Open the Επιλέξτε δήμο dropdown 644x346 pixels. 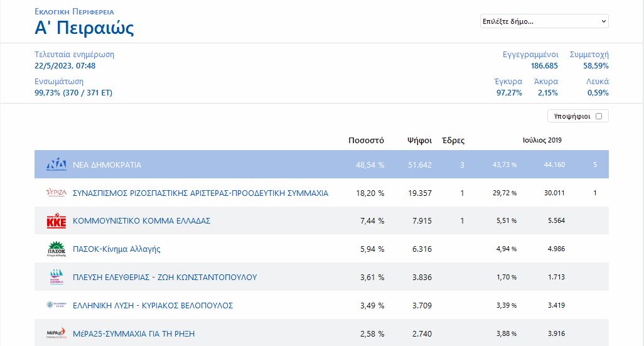coord(544,21)
